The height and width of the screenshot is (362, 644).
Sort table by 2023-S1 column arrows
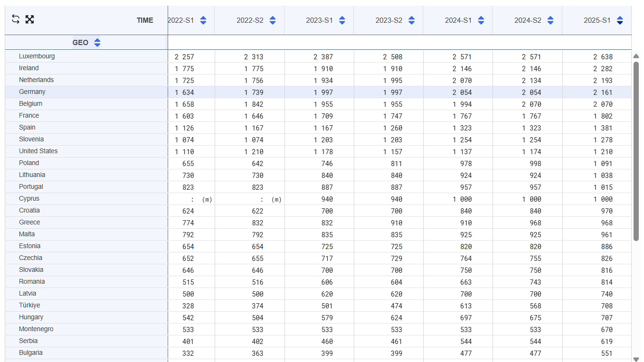[x=342, y=20]
